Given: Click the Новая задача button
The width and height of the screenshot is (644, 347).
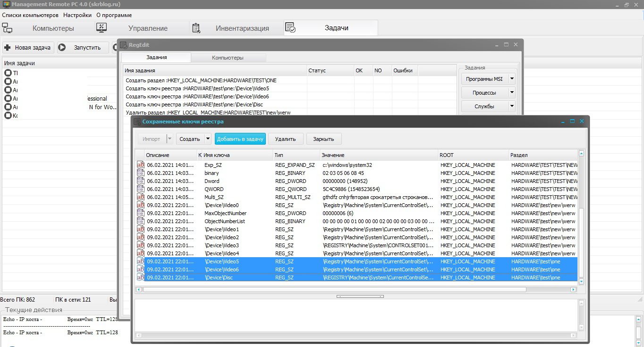Looking at the screenshot, I should pos(28,47).
